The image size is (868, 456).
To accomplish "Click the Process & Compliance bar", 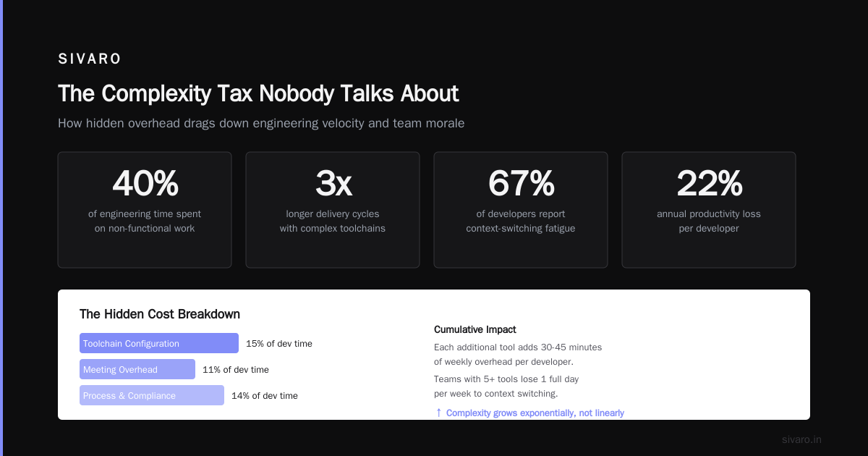I will pos(152,395).
